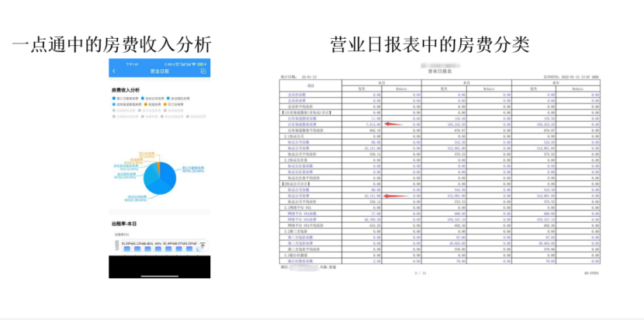Viewport: 644px width, 320px height.
Task: Select the large 协议公司房费 pie slice
Action: 158,188
